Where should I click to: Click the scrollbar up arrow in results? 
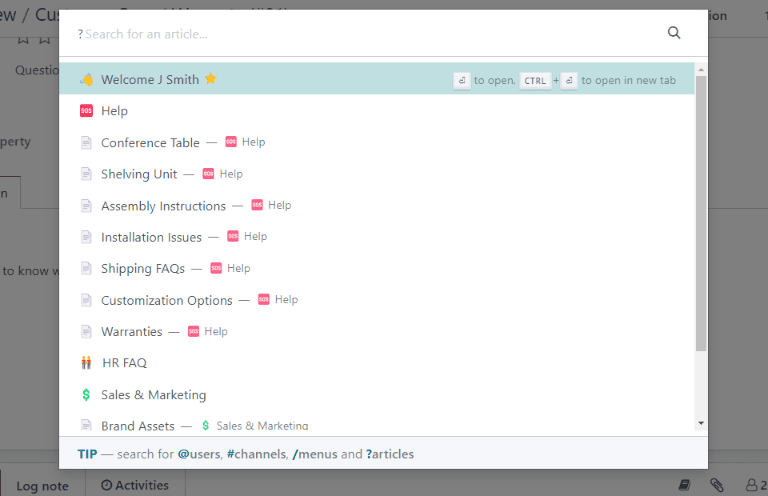click(x=700, y=69)
